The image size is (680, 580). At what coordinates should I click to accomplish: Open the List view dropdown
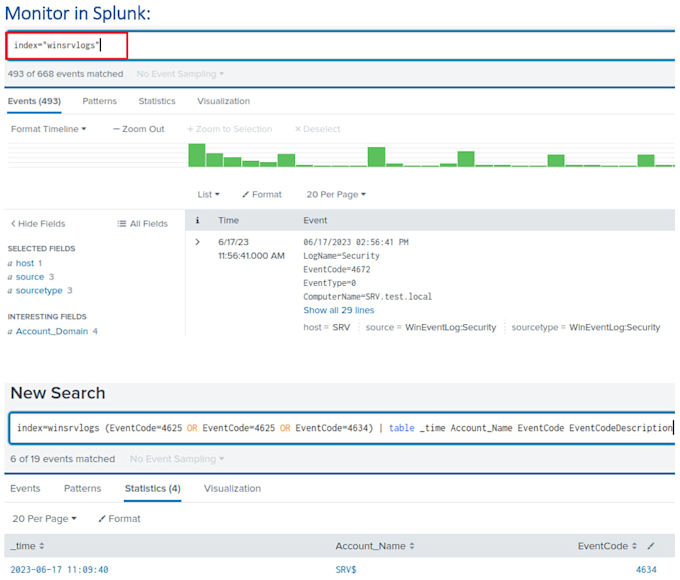209,194
